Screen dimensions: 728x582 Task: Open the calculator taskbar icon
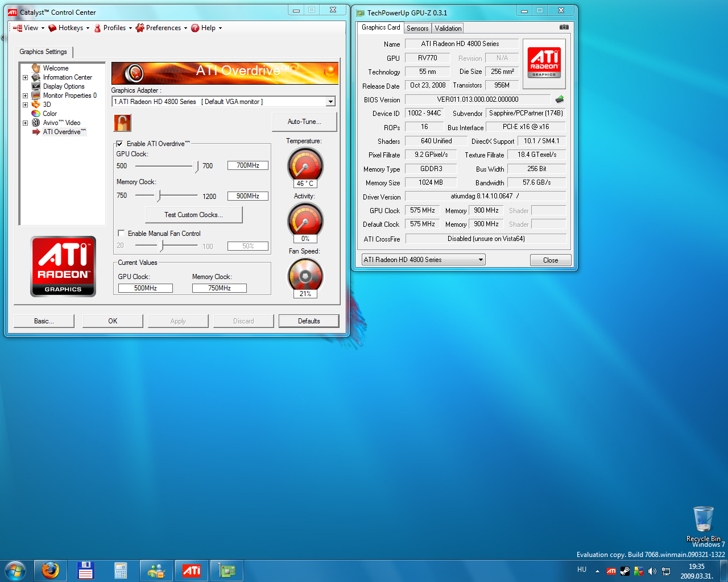pyautogui.click(x=121, y=571)
